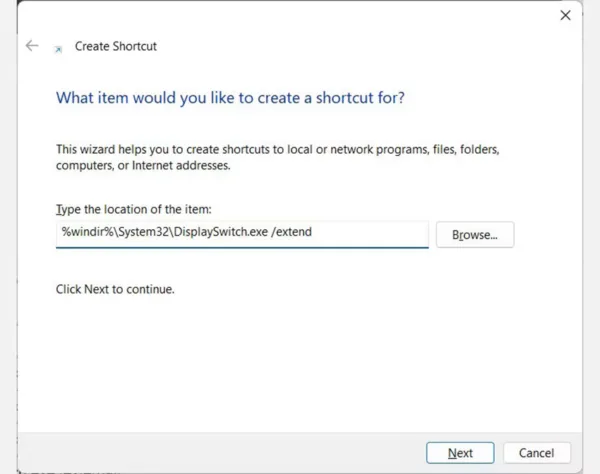
Task: Click 'Type the location of the item:' label
Action: coord(134,209)
